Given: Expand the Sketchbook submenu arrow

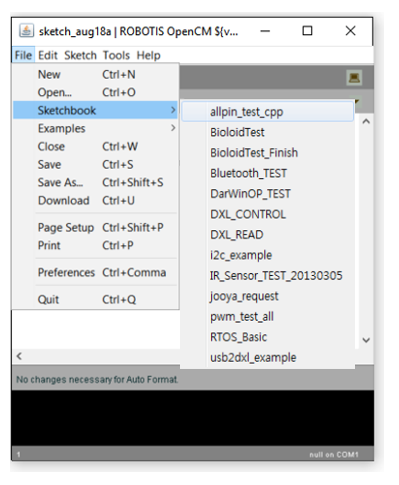Looking at the screenshot, I should coord(173,110).
